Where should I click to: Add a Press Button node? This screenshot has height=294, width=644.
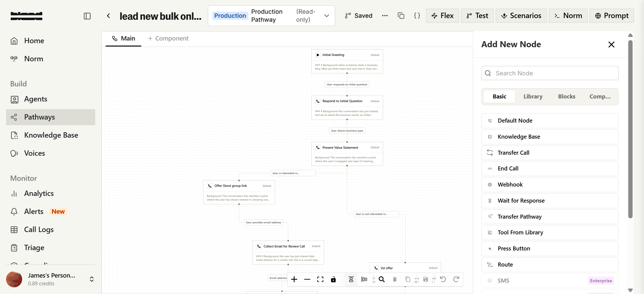click(550, 248)
